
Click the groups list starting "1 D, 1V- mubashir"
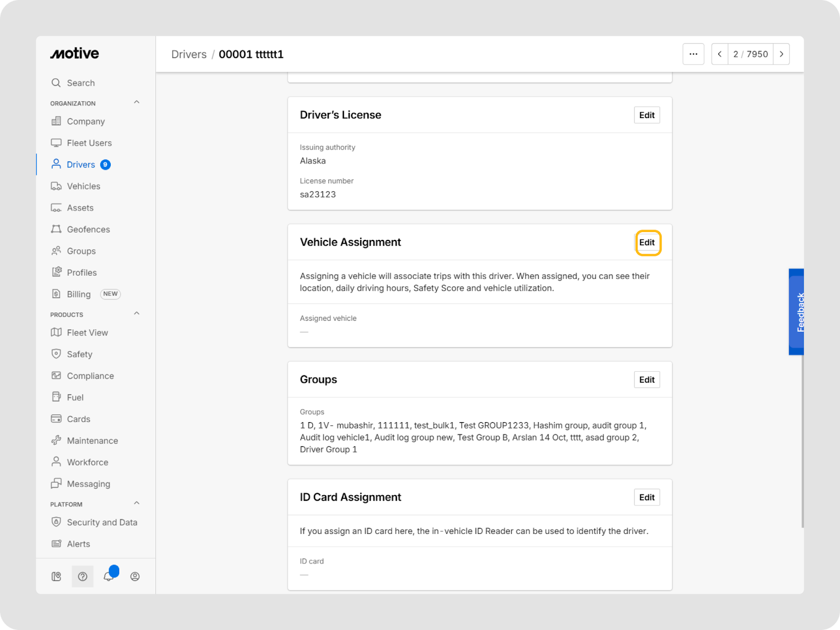pos(474,437)
